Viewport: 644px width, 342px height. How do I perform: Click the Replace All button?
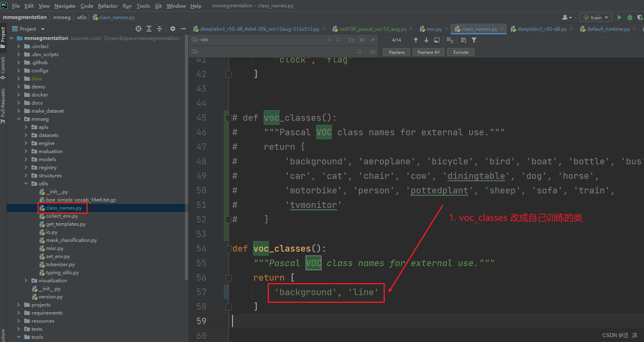pyautogui.click(x=428, y=52)
